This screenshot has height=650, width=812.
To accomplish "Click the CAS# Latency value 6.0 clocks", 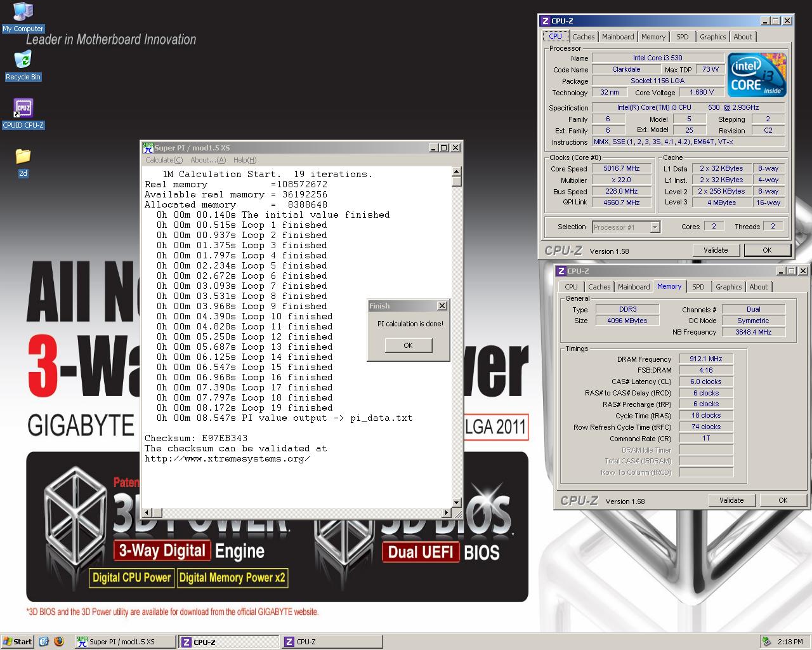I will pyautogui.click(x=706, y=381).
